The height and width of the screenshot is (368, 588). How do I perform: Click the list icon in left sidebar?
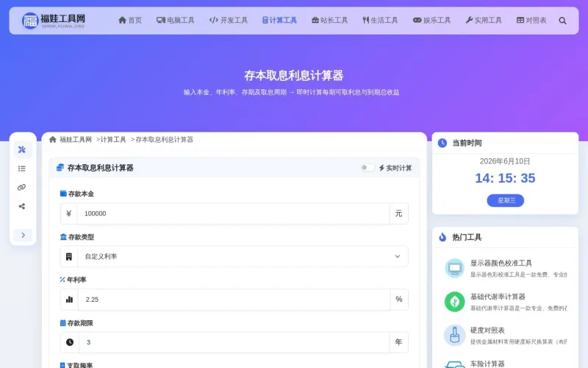point(22,169)
